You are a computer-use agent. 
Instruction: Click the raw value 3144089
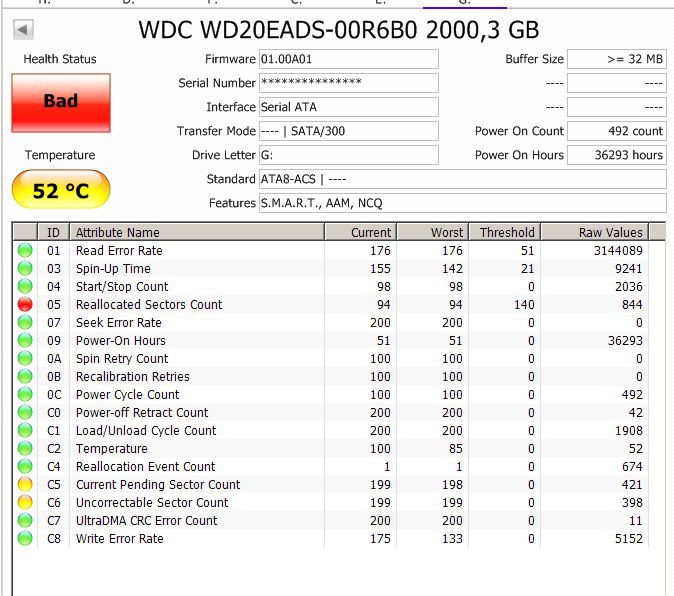[x=618, y=251]
